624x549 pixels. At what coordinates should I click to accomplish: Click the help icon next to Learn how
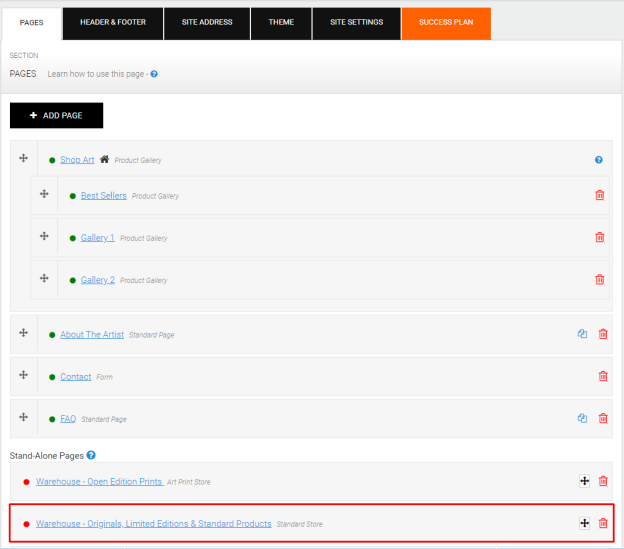coord(154,74)
